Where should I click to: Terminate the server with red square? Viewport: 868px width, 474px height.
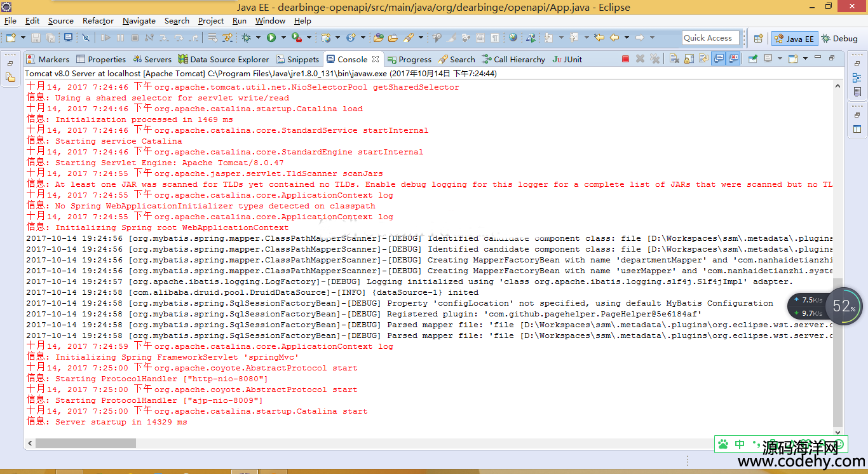click(625, 59)
